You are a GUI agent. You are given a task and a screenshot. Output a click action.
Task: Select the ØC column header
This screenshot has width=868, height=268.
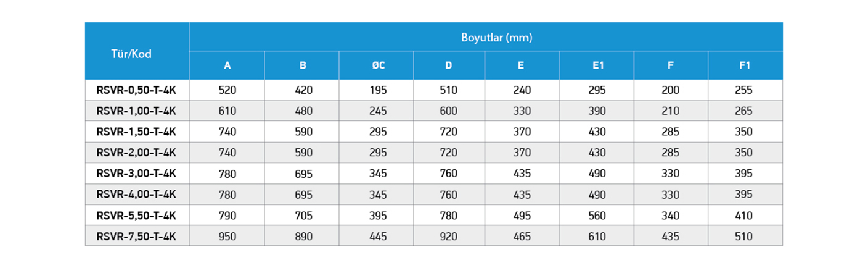[377, 65]
